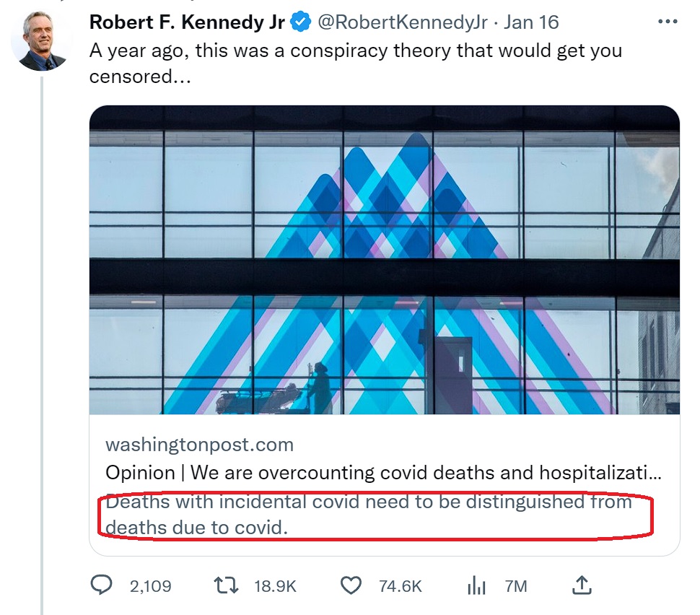Click the 2,109 replies count
The image size is (700, 615).
click(151, 586)
